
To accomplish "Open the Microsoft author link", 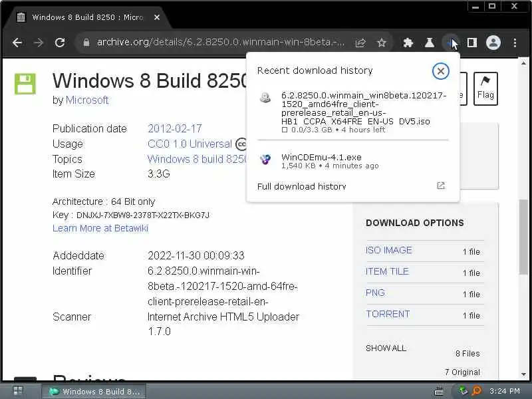I will pos(87,100).
